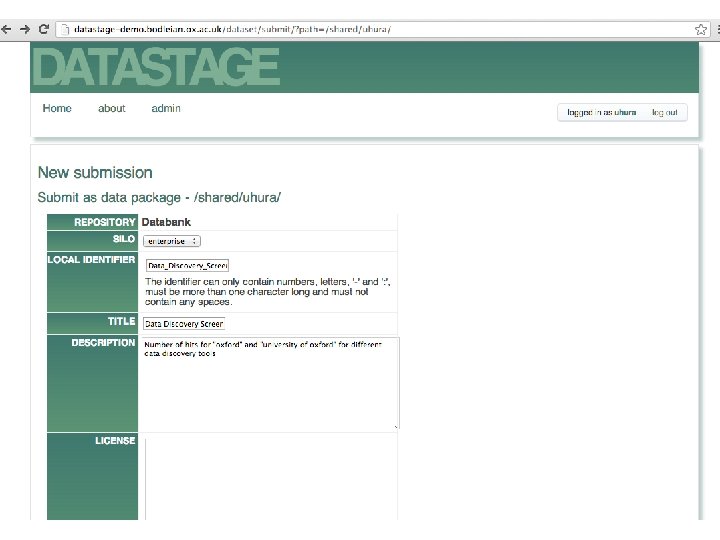Viewport: 720px width, 540px height.
Task: Open the admin nav item
Action: pos(166,108)
